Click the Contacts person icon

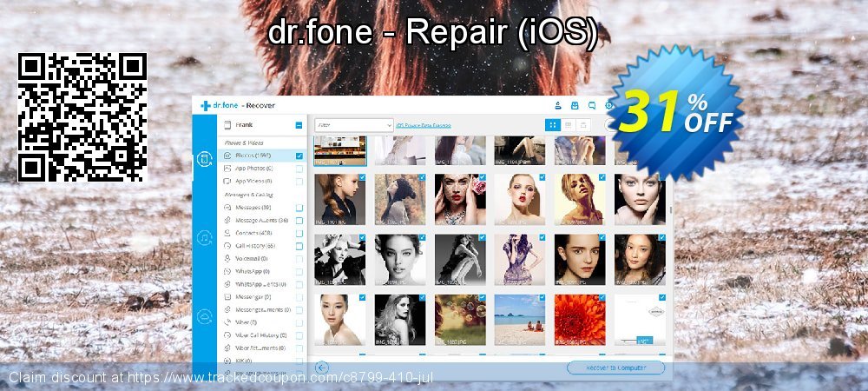(x=227, y=233)
